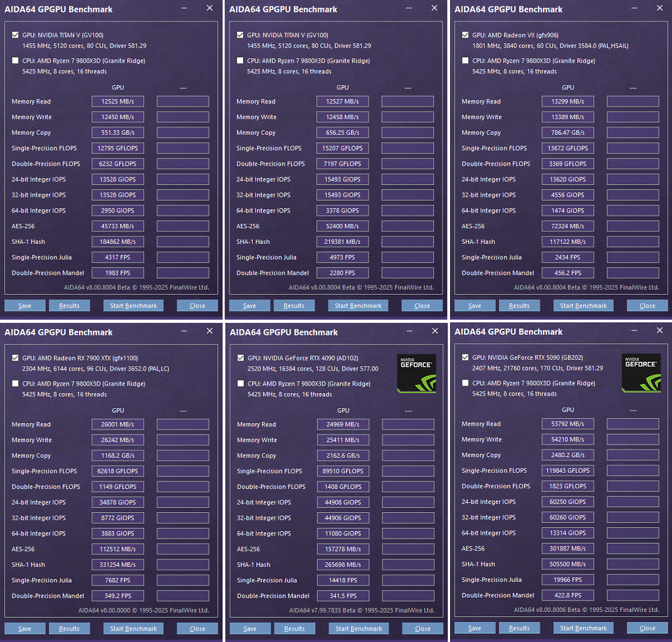Select the 7197 GFLOPS Double-Precision value

342,164
